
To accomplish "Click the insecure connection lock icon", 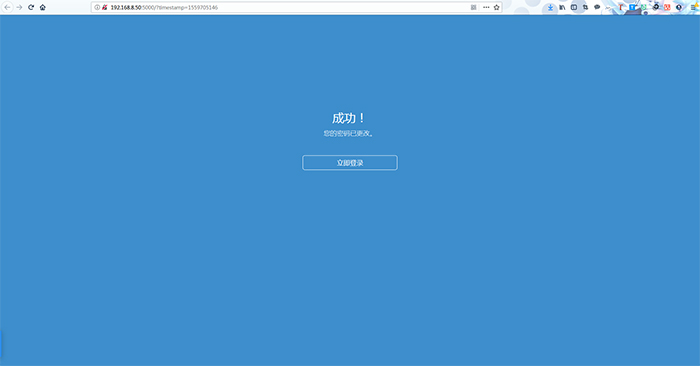I will coord(104,7).
